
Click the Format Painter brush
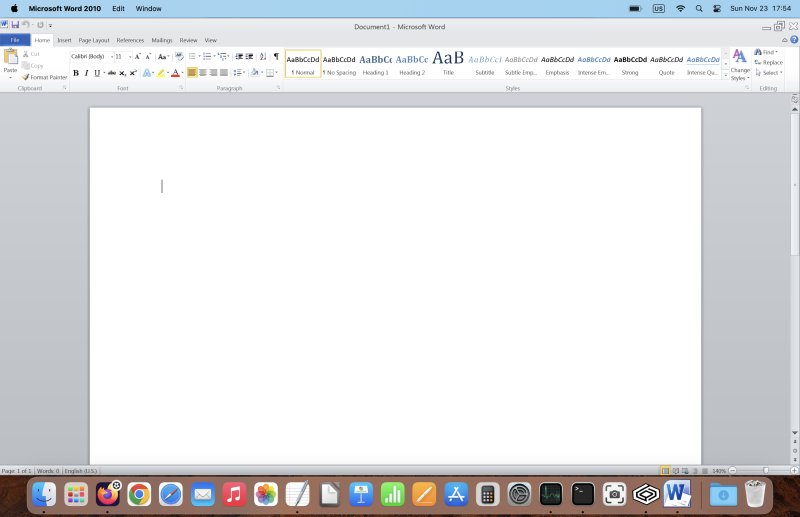26,77
